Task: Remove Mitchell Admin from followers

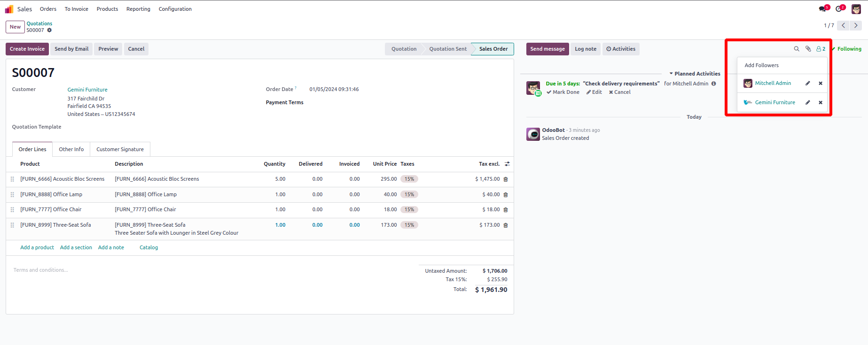Action: tap(821, 83)
